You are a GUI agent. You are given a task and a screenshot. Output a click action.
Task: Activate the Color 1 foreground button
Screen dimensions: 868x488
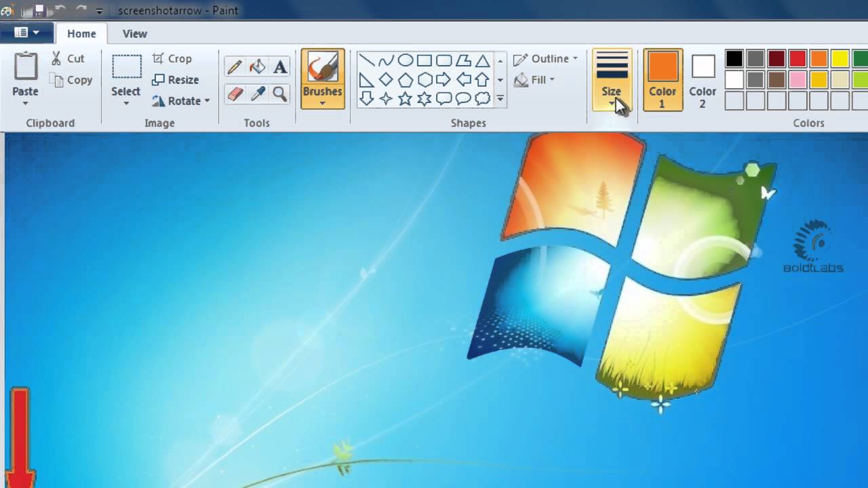(663, 80)
